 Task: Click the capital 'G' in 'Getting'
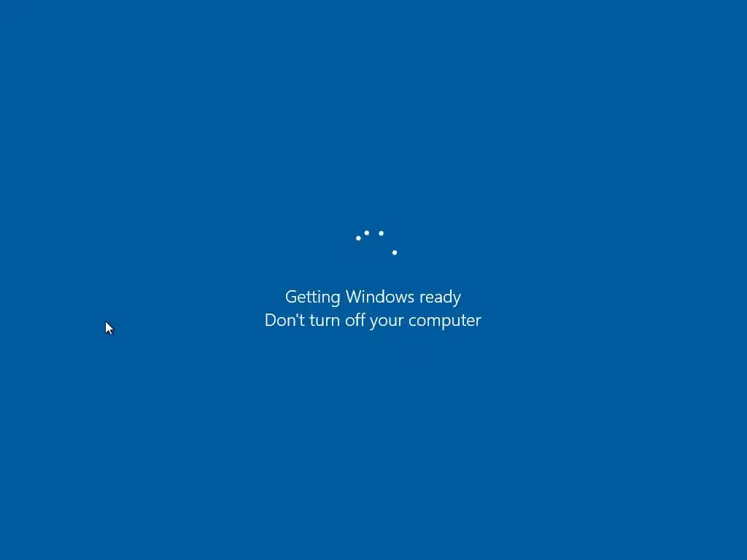click(292, 297)
